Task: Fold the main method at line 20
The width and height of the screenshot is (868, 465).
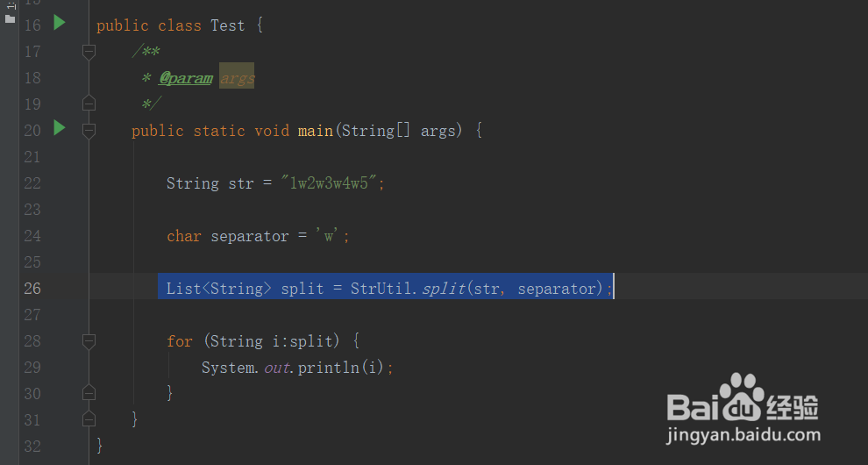Action: 89,131
